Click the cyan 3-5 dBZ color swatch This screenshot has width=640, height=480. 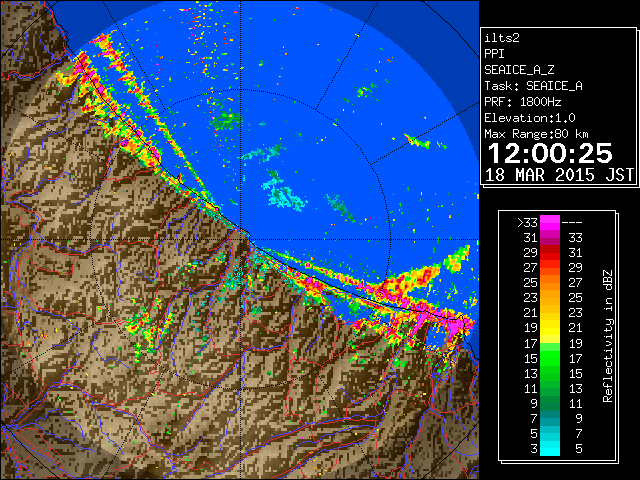550,448
